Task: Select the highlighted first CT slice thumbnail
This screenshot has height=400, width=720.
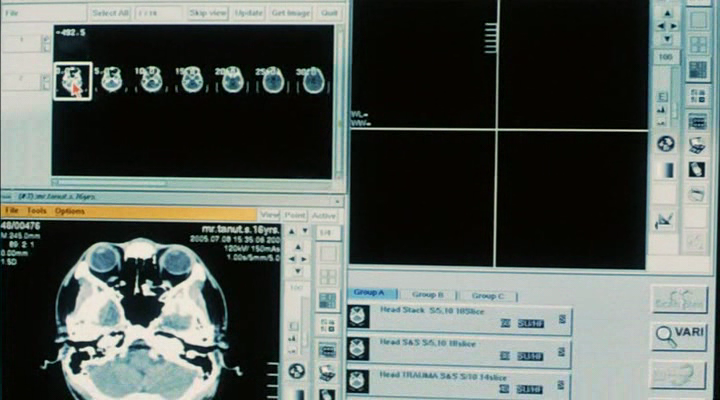Action: click(73, 81)
